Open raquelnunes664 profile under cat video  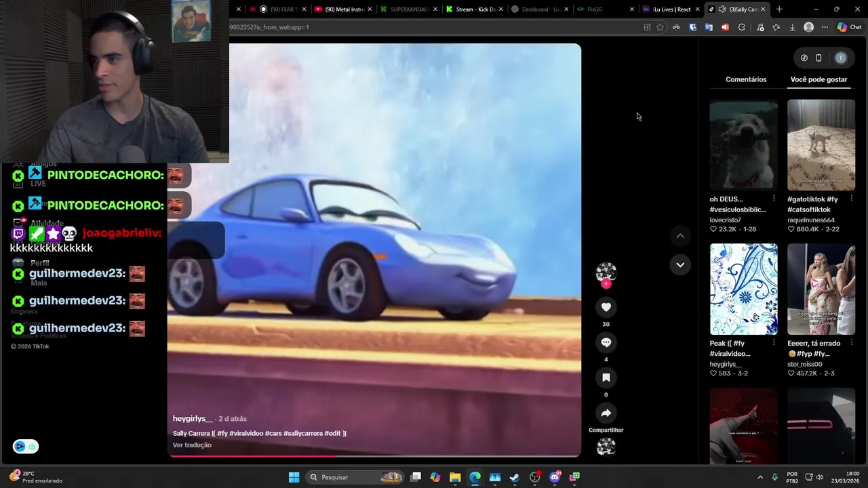811,220
